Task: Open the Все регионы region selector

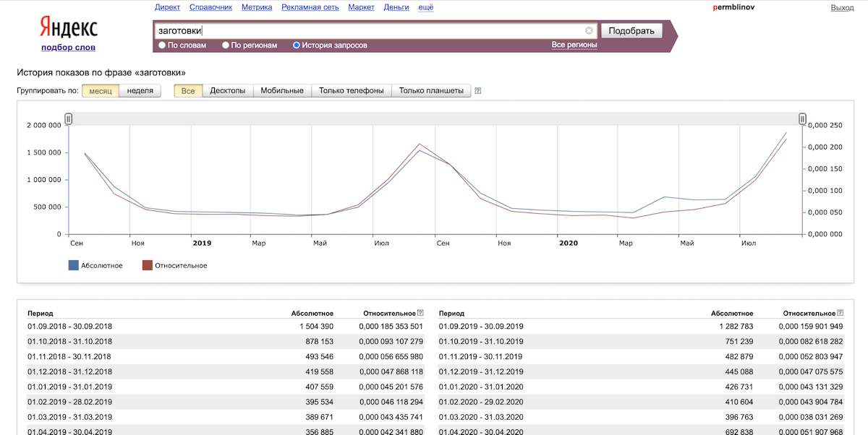Action: click(x=574, y=45)
